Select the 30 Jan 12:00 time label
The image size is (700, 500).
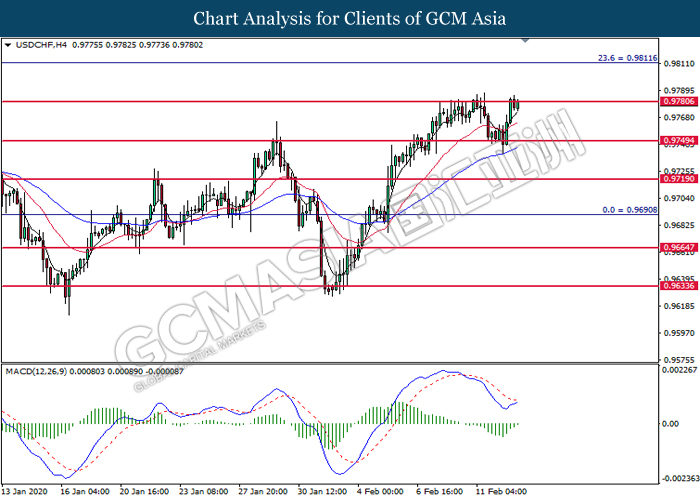click(323, 492)
